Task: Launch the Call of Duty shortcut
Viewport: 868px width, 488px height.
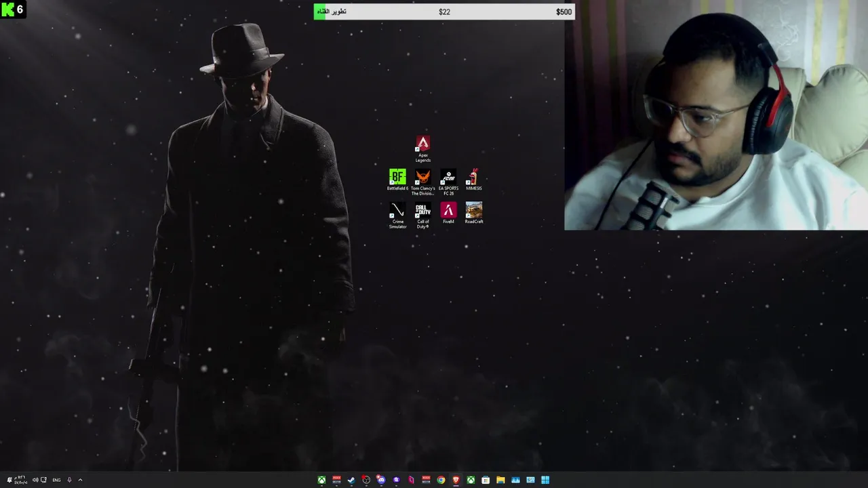Action: coord(422,216)
